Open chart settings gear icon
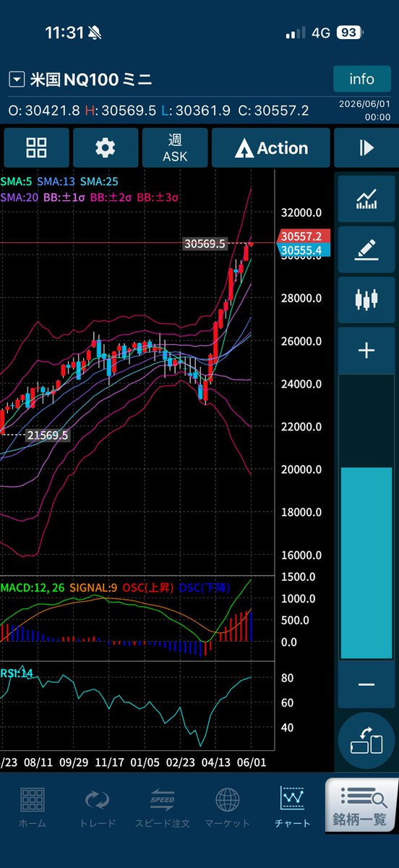399x868 pixels. point(106,148)
